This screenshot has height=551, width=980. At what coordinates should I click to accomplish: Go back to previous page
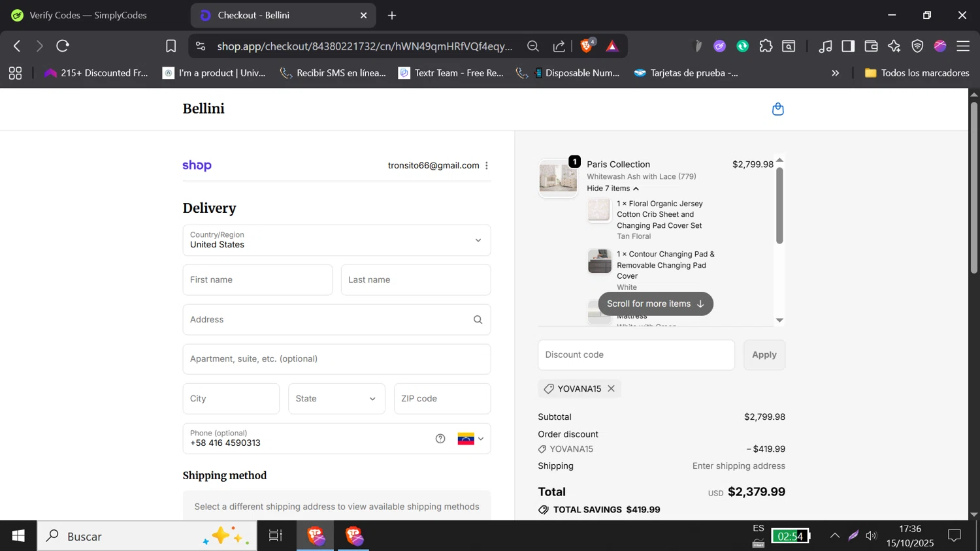(17, 46)
